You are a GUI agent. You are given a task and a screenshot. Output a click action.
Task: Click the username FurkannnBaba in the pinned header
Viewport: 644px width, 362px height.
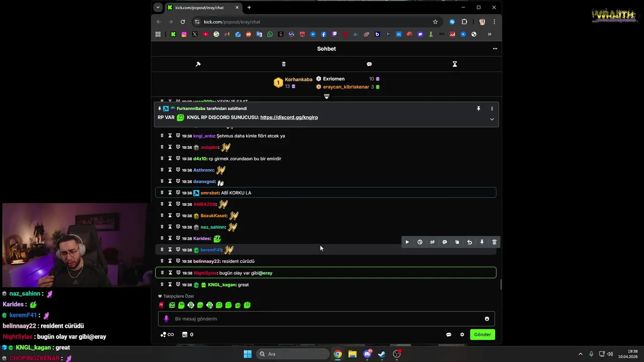click(x=191, y=109)
